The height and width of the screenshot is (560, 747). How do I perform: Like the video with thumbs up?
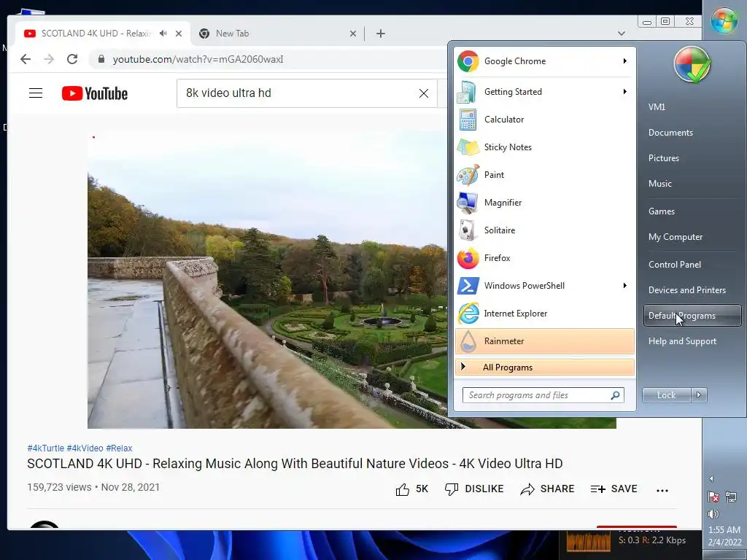[x=411, y=489]
